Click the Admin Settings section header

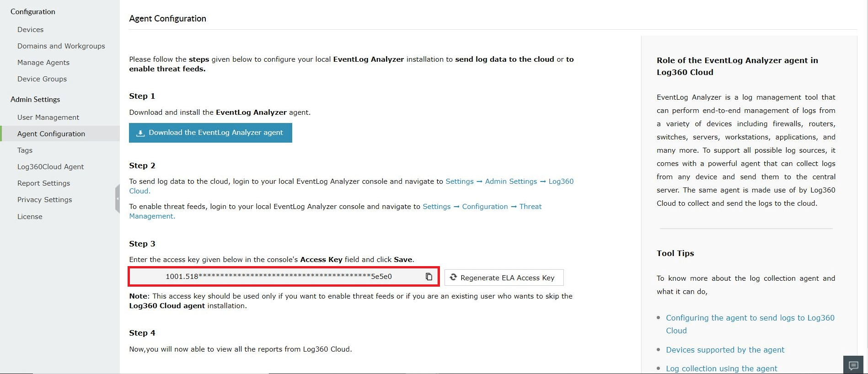click(35, 99)
